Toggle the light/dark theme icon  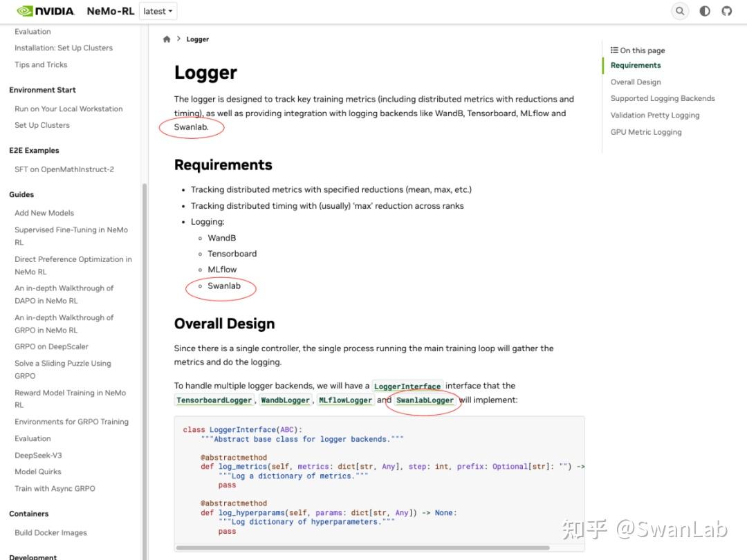(x=705, y=11)
